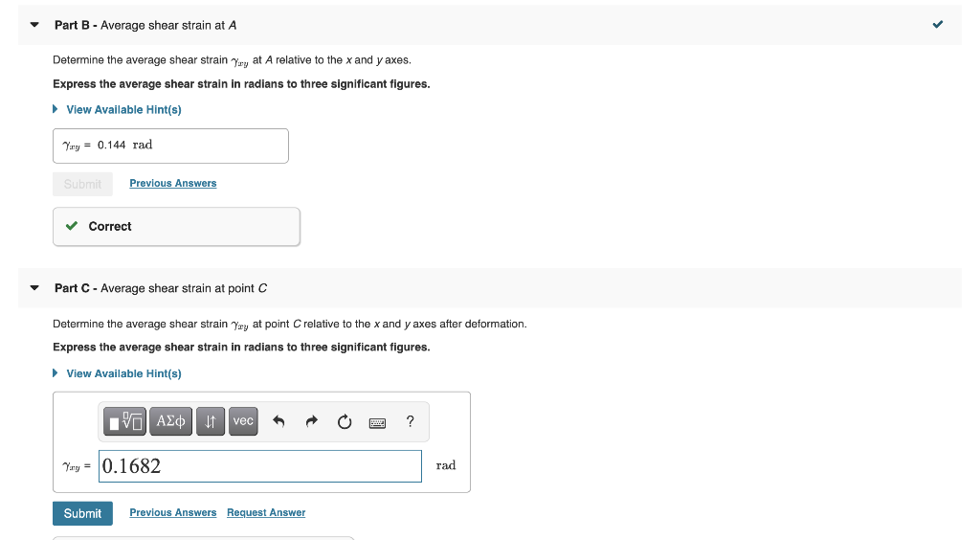Open the help question mark

410,421
